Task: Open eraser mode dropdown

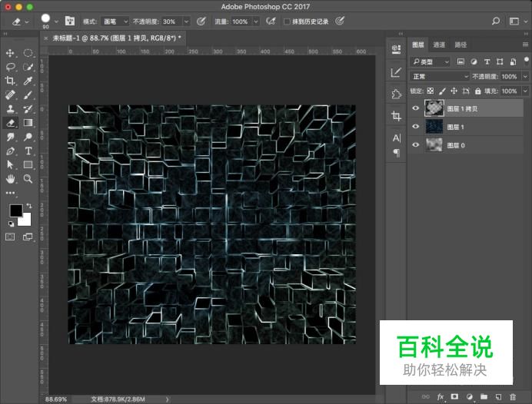Action: [115, 22]
